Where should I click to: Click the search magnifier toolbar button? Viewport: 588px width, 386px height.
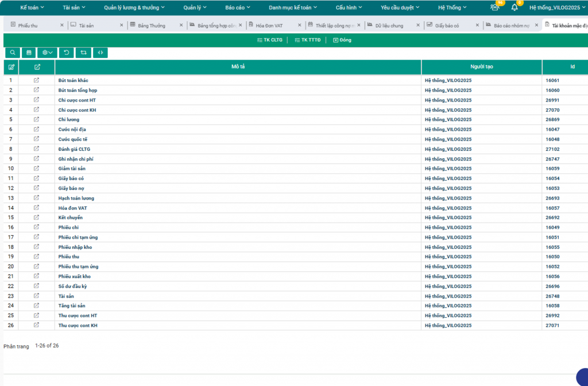tap(13, 53)
